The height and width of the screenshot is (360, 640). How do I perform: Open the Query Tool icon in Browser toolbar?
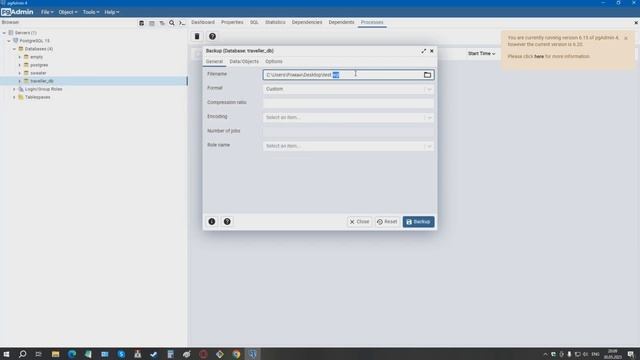point(141,23)
